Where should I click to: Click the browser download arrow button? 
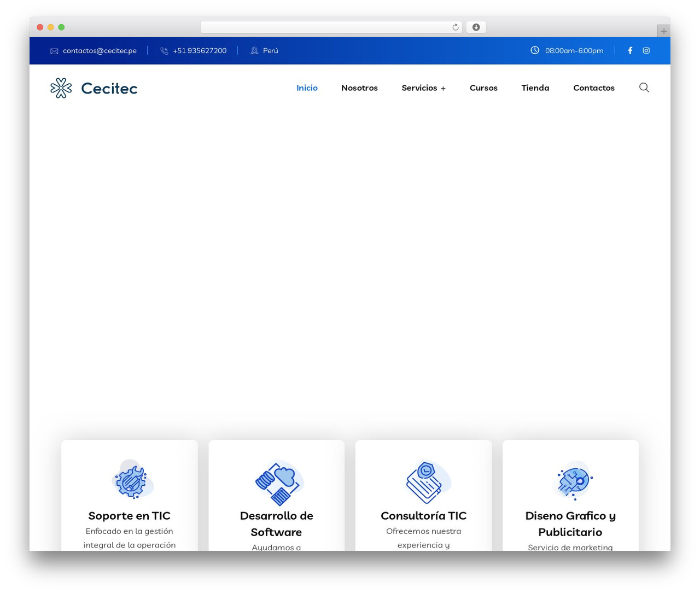point(476,27)
